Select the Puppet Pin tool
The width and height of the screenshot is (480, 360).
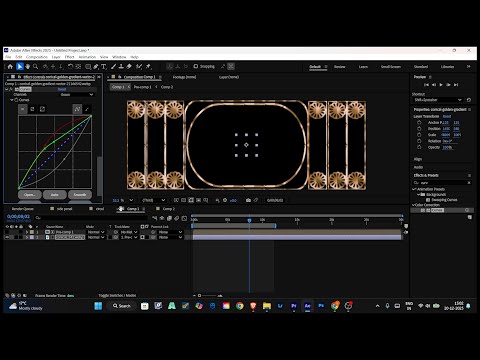[149, 67]
